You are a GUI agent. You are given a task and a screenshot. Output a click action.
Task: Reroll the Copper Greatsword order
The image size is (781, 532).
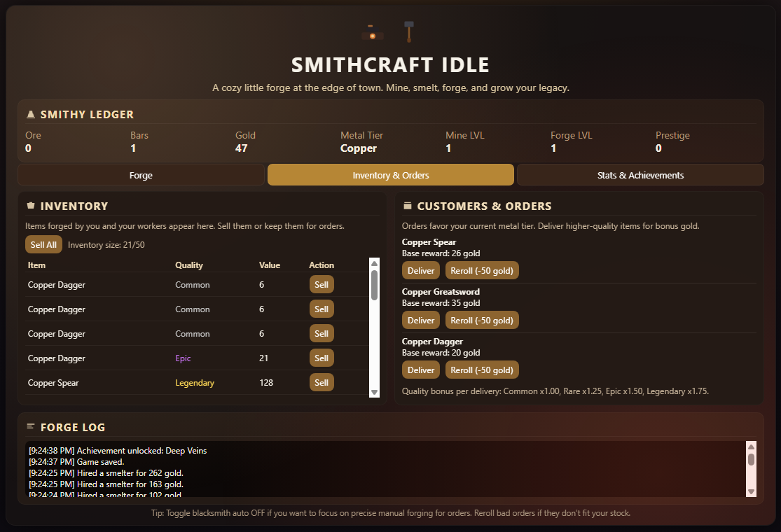(x=482, y=321)
